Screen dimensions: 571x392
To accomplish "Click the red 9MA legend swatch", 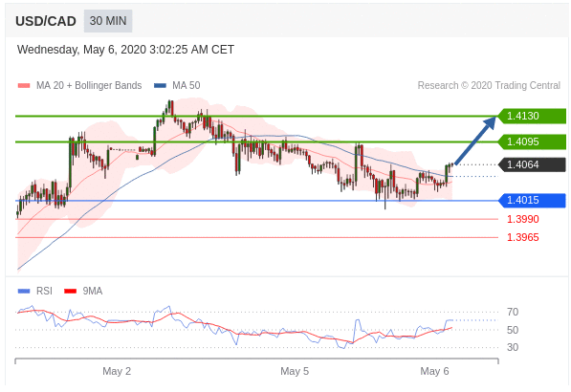I will click(70, 292).
